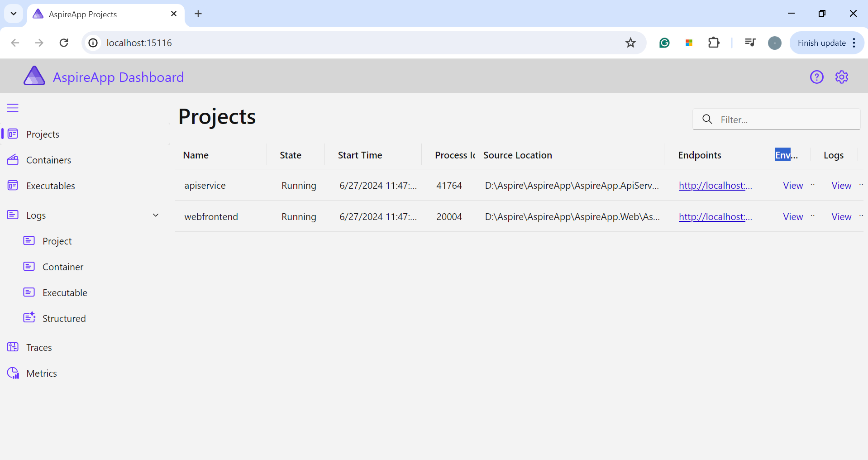Open the apiservice localhost endpoint link
The height and width of the screenshot is (460, 868).
click(x=715, y=186)
